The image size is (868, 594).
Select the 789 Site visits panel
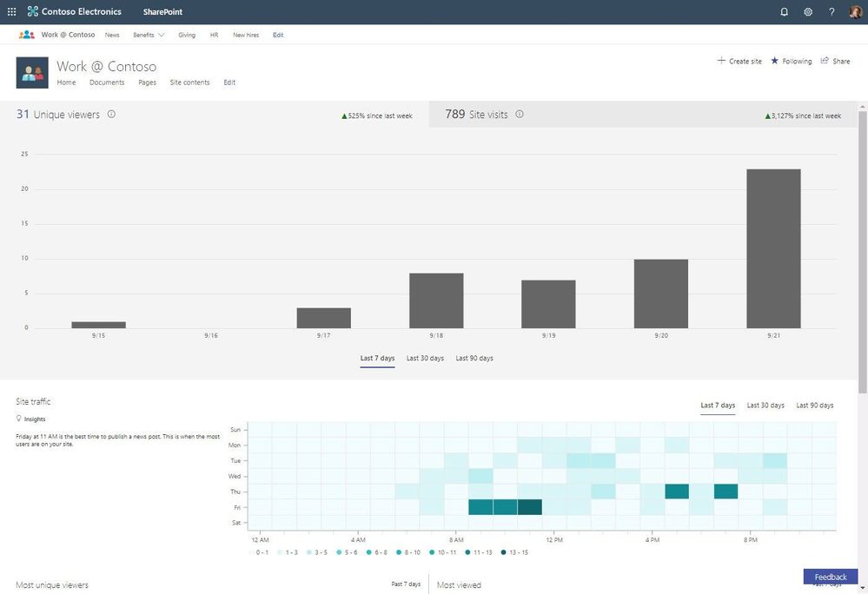click(643, 115)
